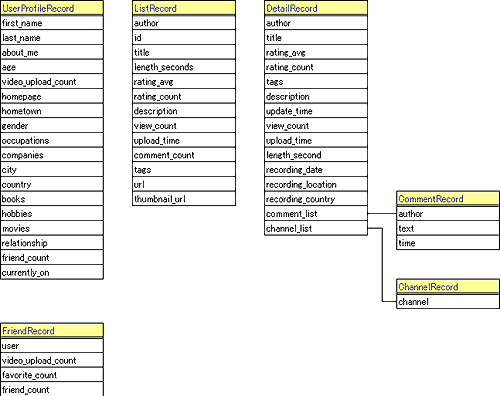
Task: Select the length_seconds field
Action: [x=184, y=67]
